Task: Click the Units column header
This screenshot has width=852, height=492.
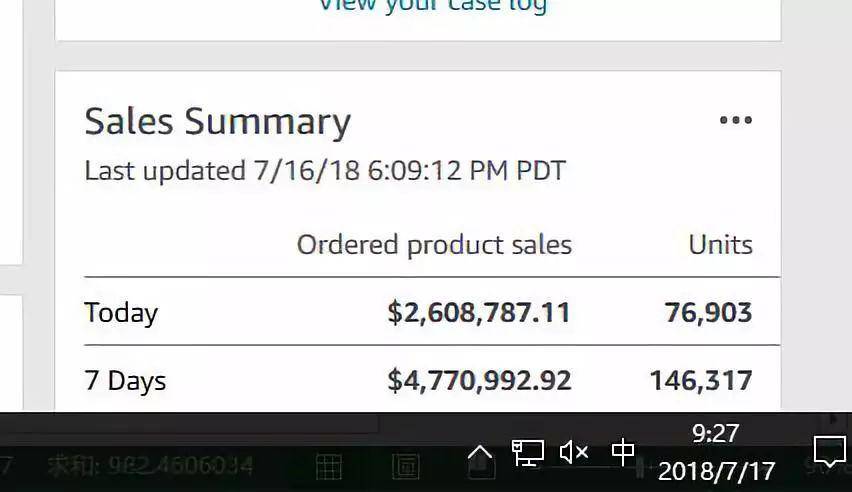Action: pyautogui.click(x=721, y=245)
